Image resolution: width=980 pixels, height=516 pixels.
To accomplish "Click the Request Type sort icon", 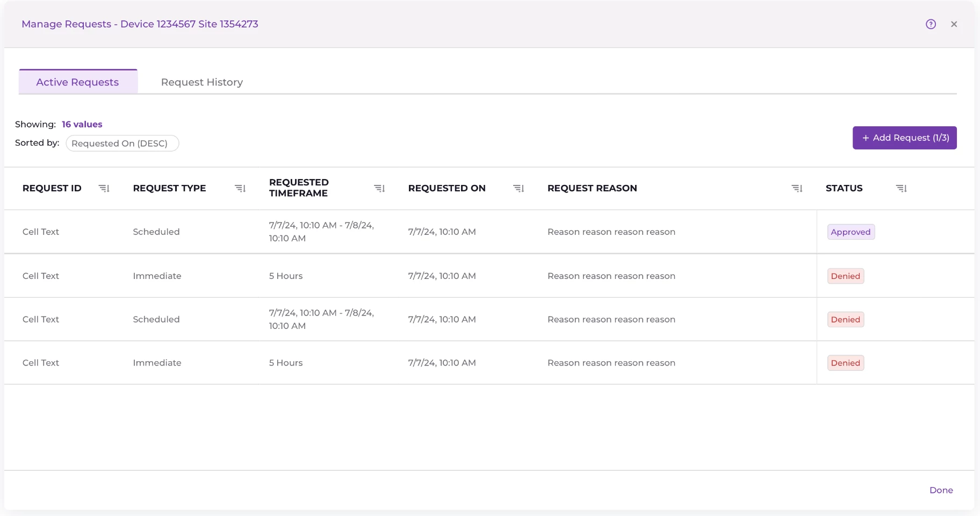I will [240, 188].
